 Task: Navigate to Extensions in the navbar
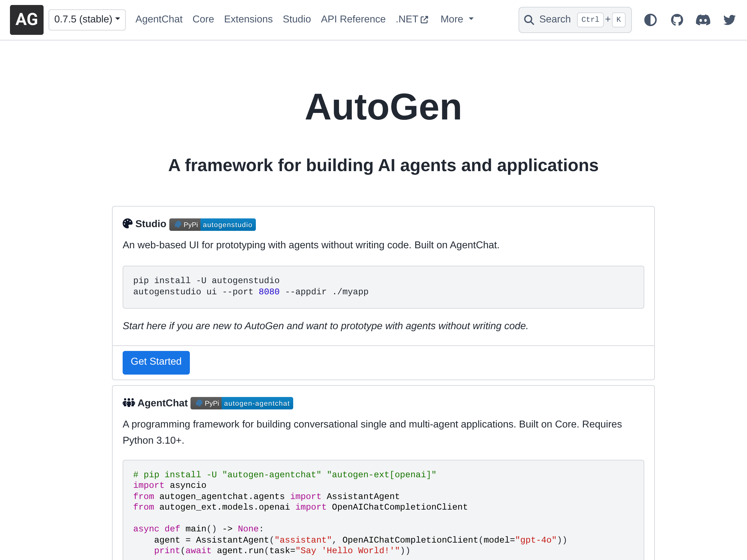click(x=248, y=19)
